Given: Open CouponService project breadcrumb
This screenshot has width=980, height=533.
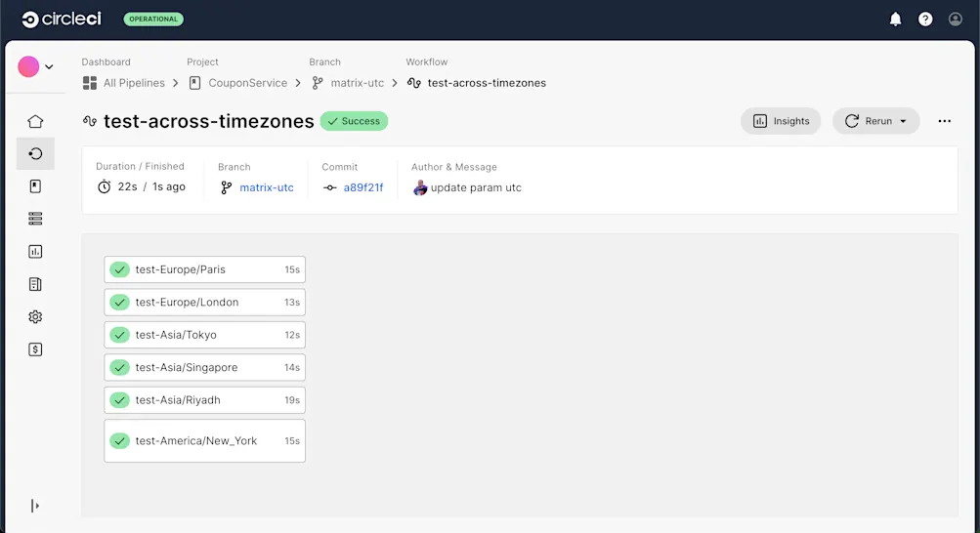Looking at the screenshot, I should pyautogui.click(x=247, y=83).
